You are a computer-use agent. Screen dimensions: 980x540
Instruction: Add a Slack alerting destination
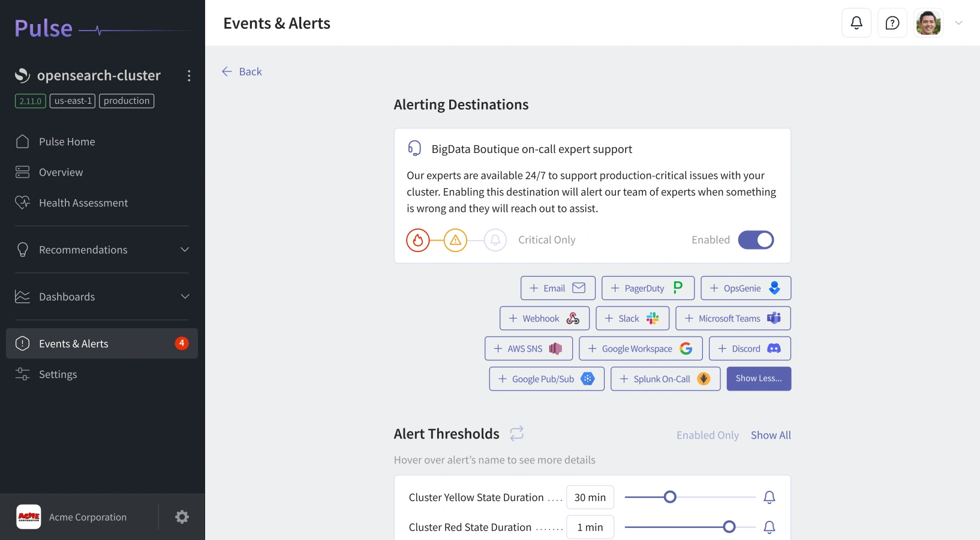click(x=632, y=319)
